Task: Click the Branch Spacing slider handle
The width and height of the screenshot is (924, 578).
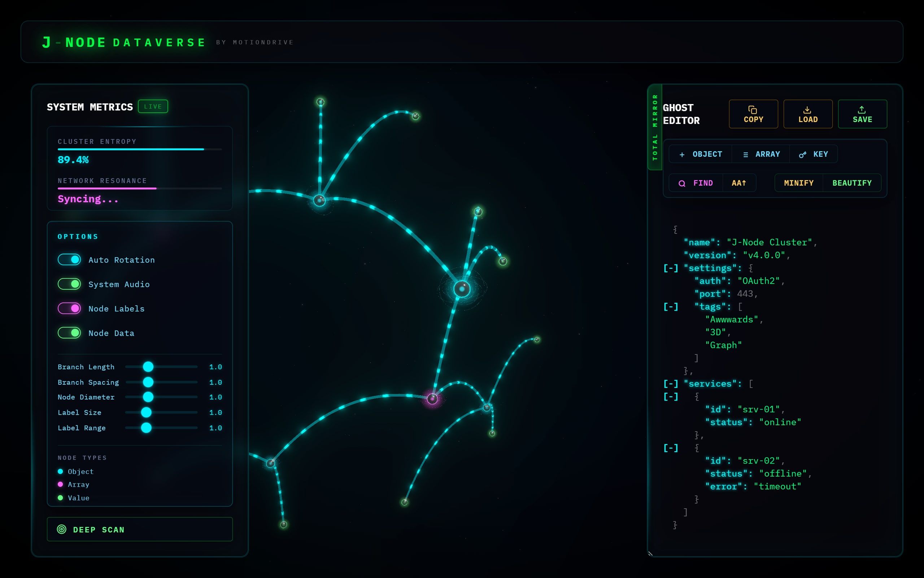Action: tap(148, 382)
